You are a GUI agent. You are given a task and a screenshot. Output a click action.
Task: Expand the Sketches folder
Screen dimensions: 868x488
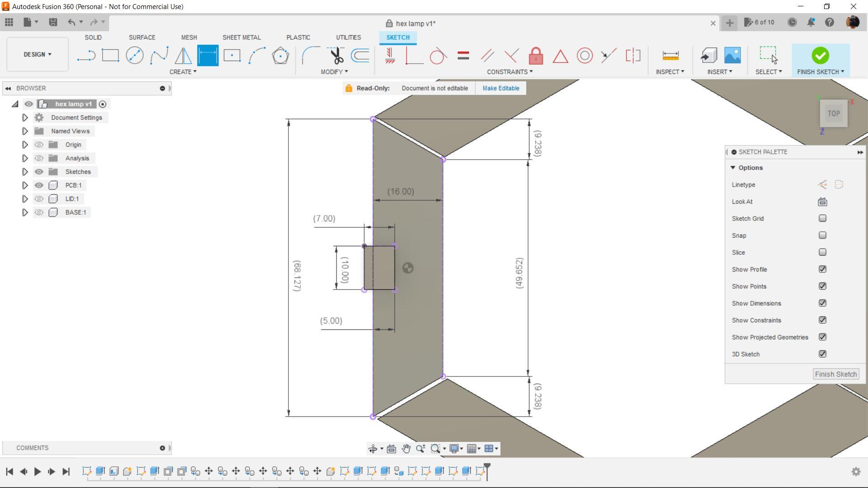tap(25, 172)
